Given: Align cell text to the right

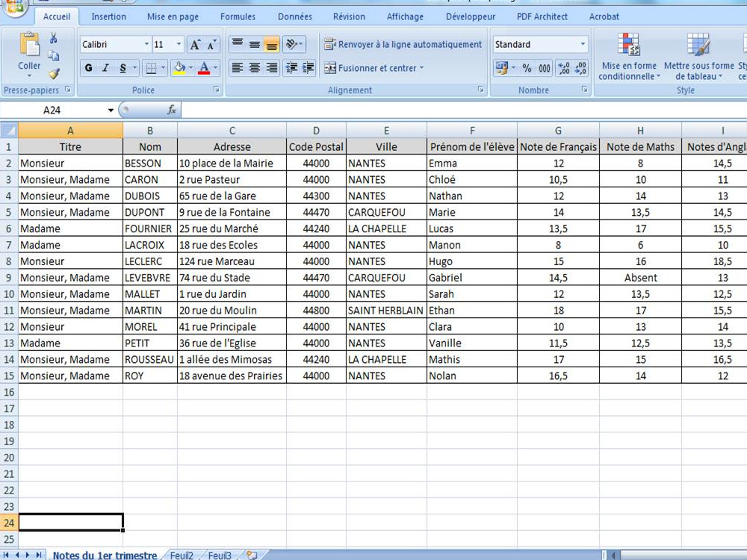Looking at the screenshot, I should [272, 68].
